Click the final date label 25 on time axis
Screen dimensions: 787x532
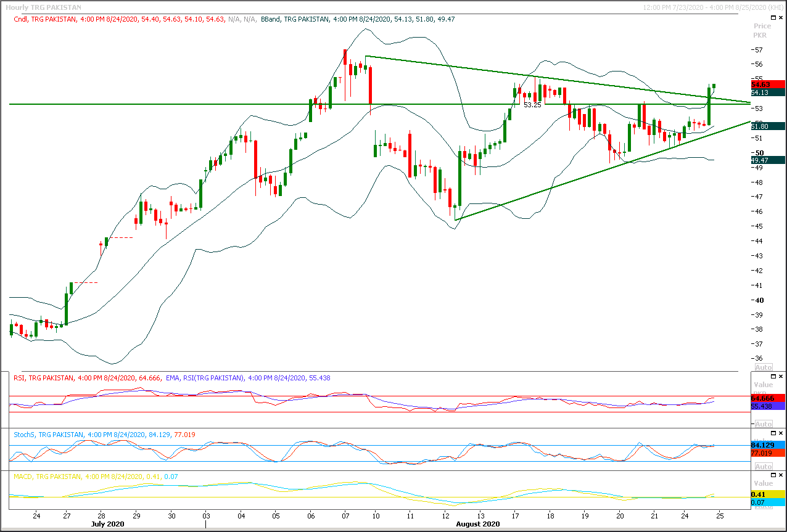[719, 515]
